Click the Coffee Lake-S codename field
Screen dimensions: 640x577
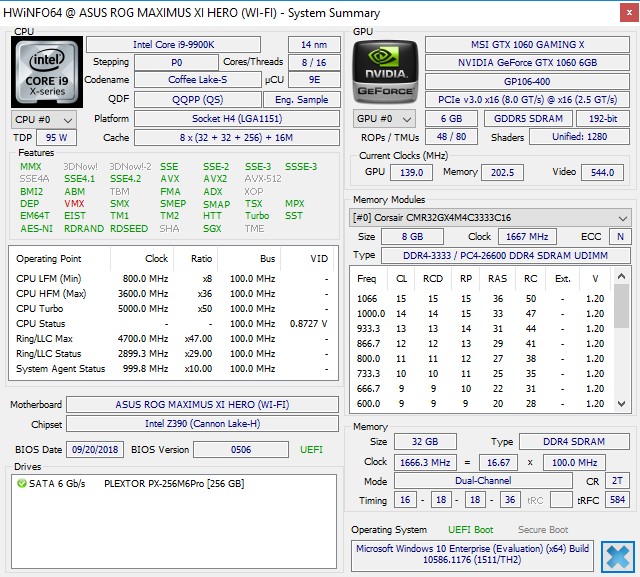tap(198, 80)
